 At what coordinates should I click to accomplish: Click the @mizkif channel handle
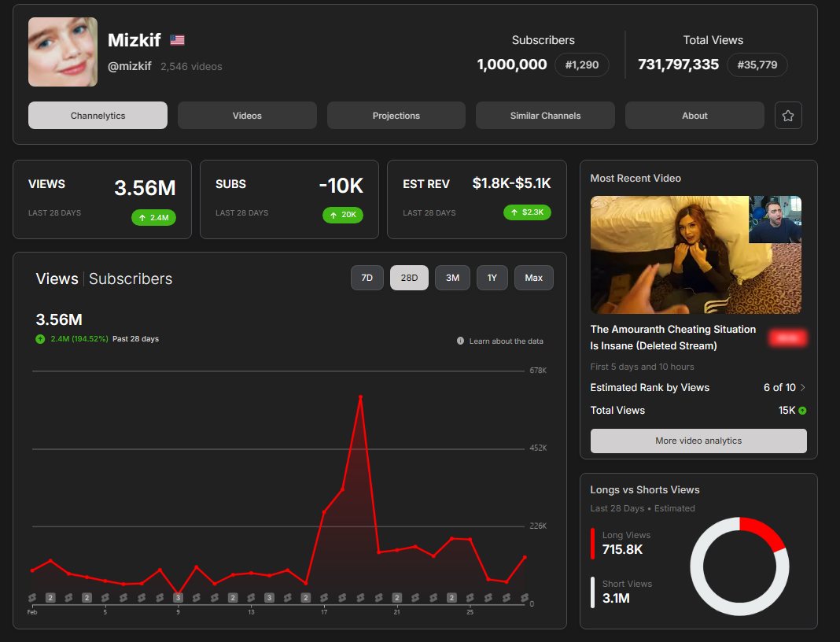(130, 66)
